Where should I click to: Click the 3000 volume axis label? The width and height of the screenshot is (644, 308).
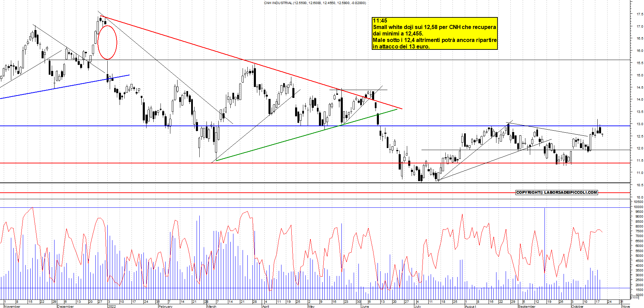point(639,275)
